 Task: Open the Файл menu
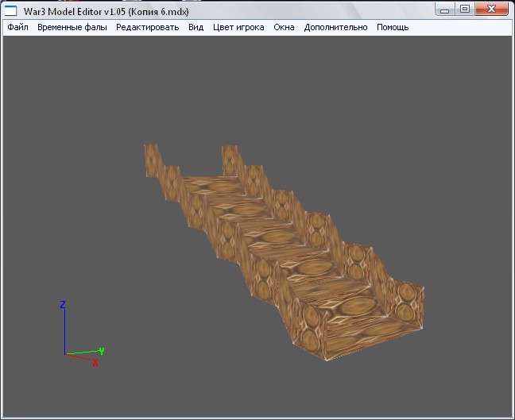point(17,27)
